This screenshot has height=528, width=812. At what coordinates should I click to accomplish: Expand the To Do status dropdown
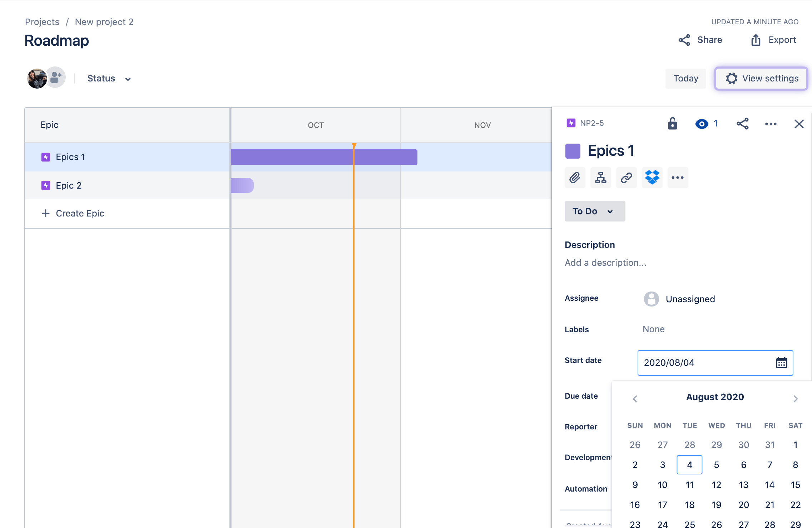[x=593, y=210]
